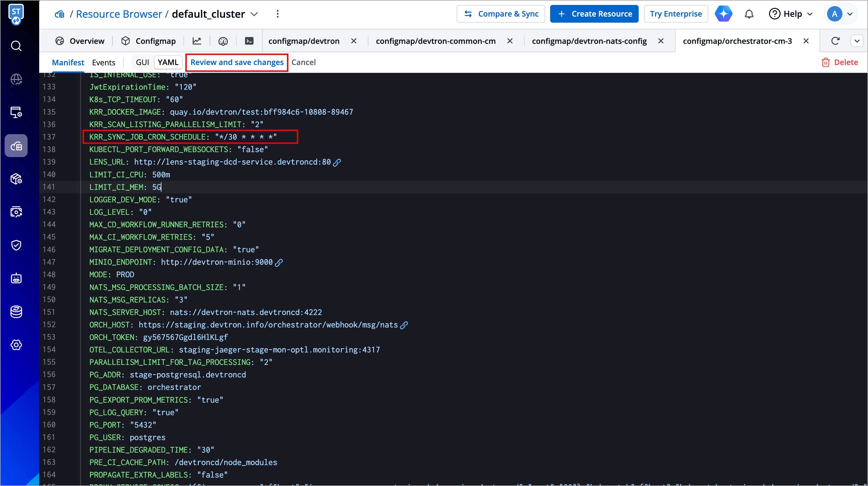The width and height of the screenshot is (868, 486).
Task: Expand the default_cluster dropdown chevron
Action: (x=254, y=14)
